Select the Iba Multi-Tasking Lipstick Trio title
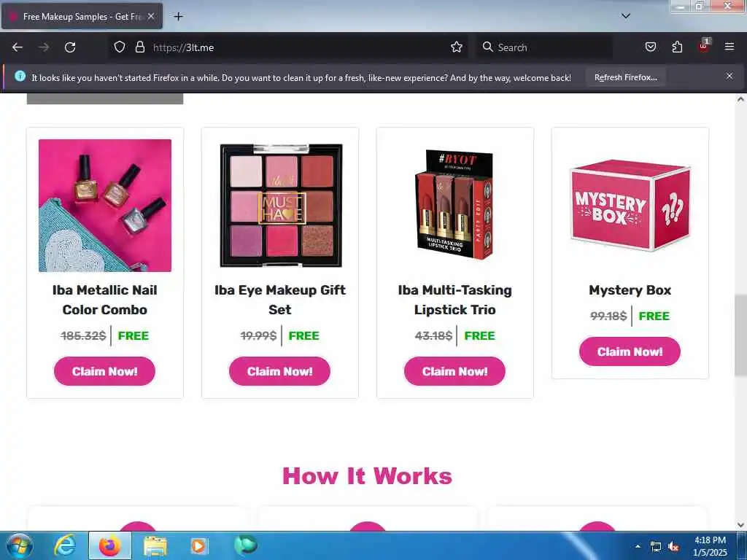The width and height of the screenshot is (747, 560). 455,300
